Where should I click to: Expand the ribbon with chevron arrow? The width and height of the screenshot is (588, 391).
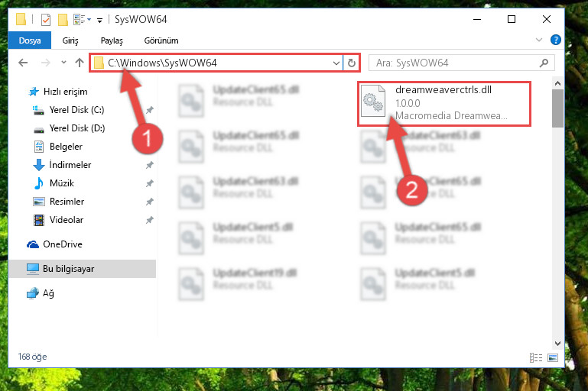pos(539,40)
